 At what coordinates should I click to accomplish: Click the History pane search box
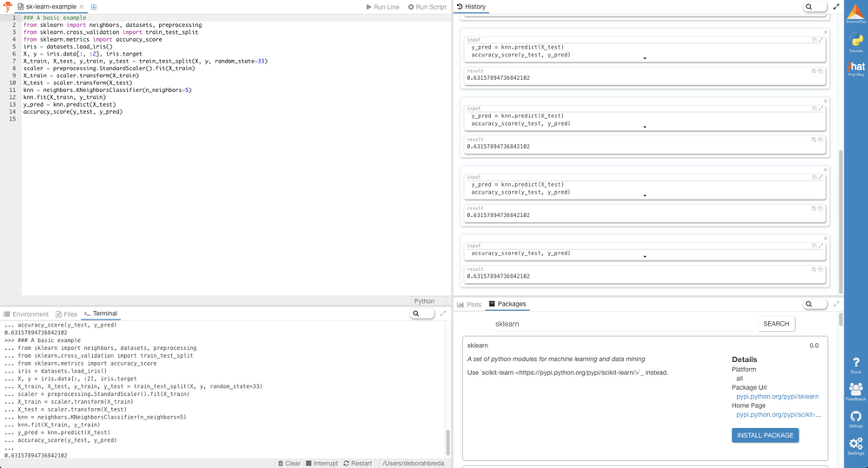pos(815,7)
